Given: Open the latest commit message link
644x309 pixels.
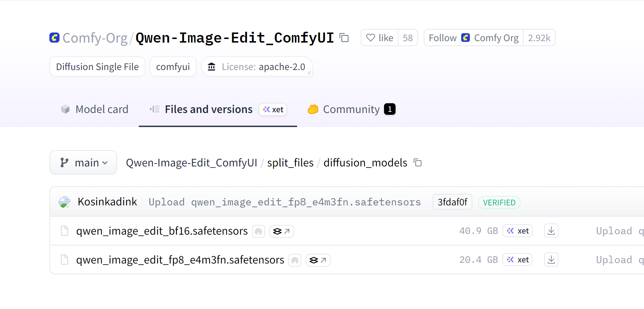Looking at the screenshot, I should click(x=285, y=202).
